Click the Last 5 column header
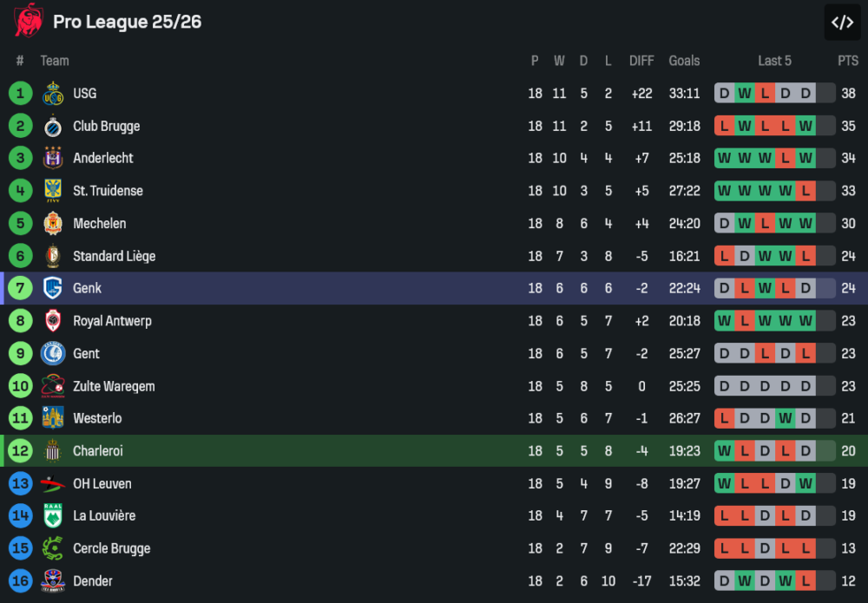This screenshot has height=603, width=868. [x=774, y=61]
